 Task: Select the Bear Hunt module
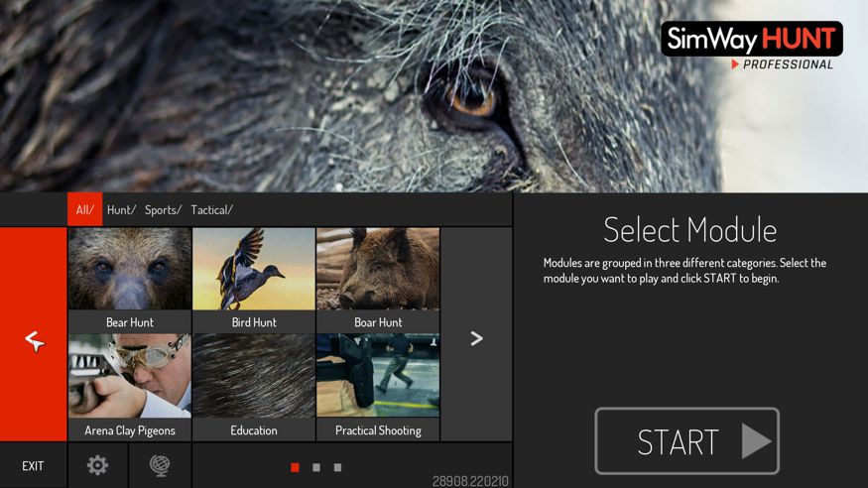click(x=129, y=280)
